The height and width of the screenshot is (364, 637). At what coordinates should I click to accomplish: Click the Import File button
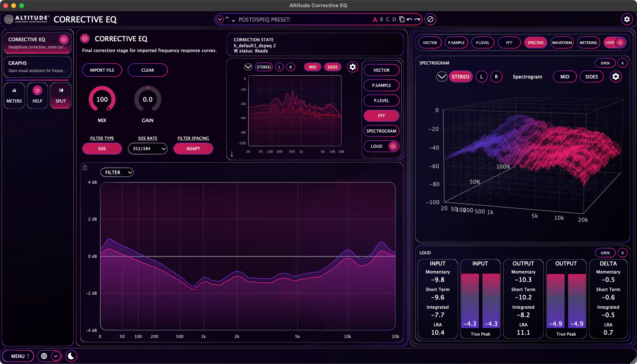102,70
